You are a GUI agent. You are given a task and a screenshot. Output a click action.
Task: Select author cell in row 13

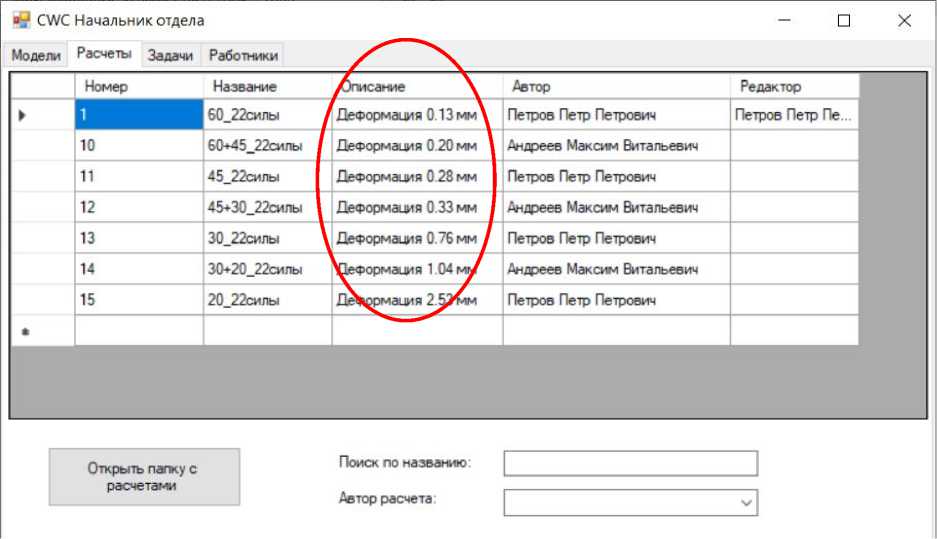tap(616, 238)
